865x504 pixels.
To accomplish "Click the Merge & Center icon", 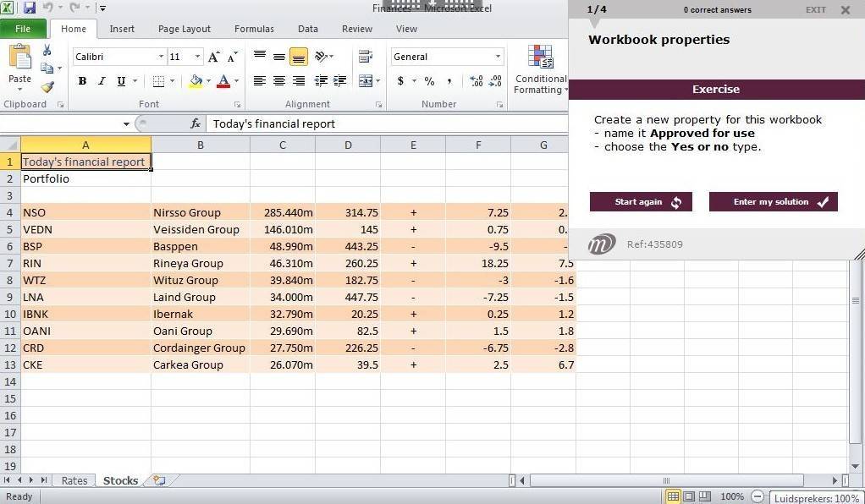I will [x=366, y=81].
